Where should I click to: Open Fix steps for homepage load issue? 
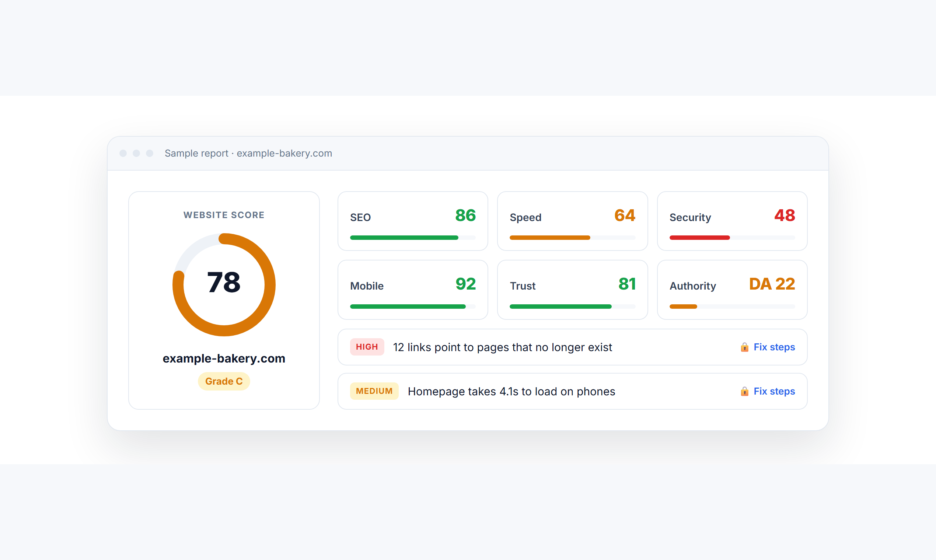point(774,391)
